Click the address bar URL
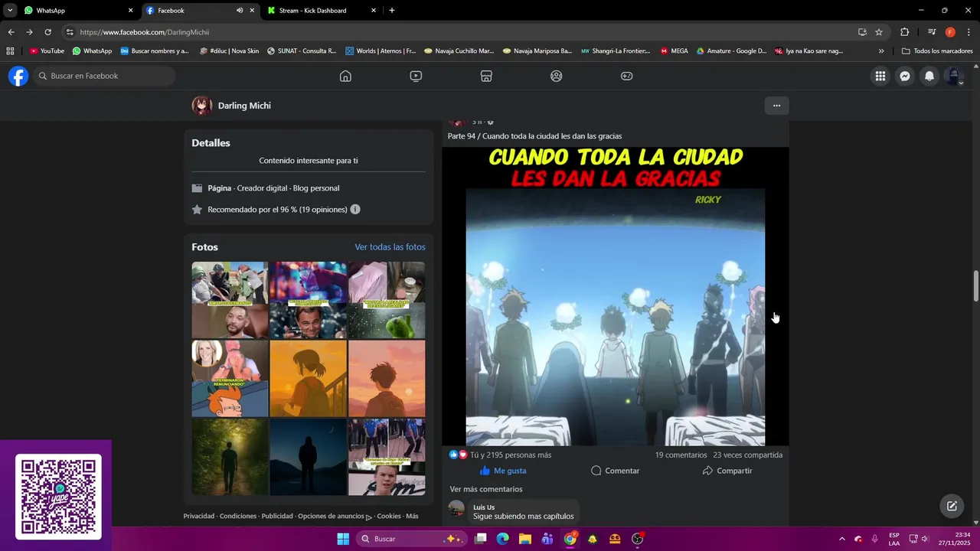The image size is (980, 551). [145, 32]
